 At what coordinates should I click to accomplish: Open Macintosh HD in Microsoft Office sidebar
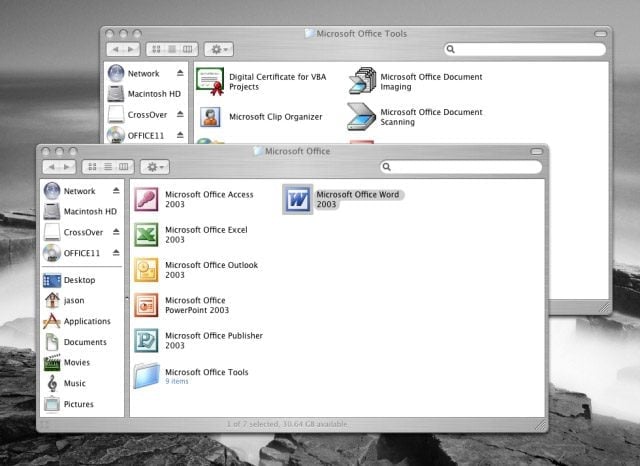(81, 211)
